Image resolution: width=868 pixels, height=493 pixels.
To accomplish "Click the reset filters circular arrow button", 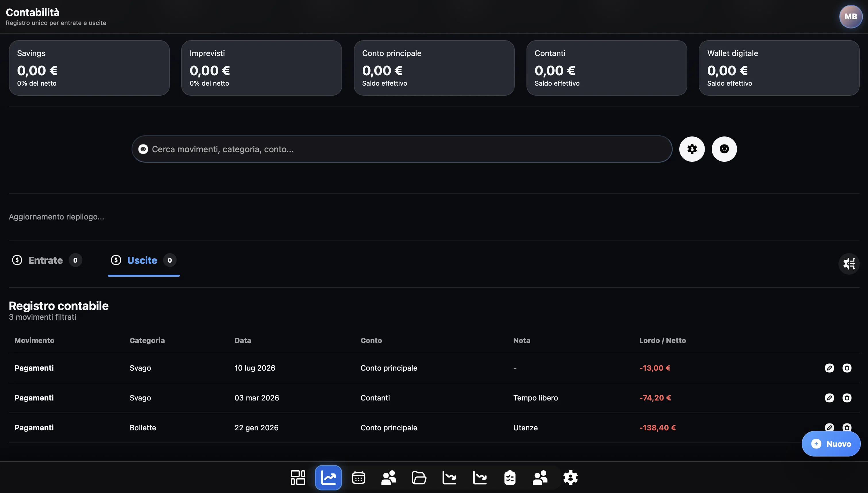I will pos(724,149).
